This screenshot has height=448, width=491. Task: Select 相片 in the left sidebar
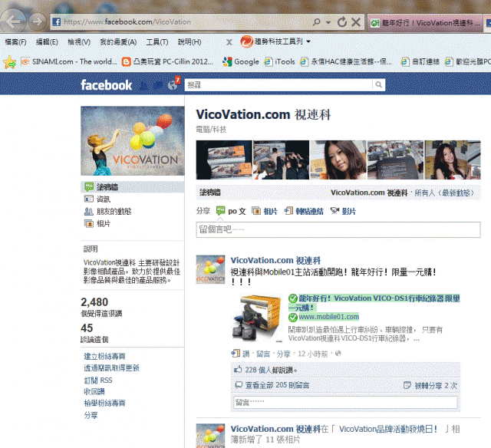[97, 223]
